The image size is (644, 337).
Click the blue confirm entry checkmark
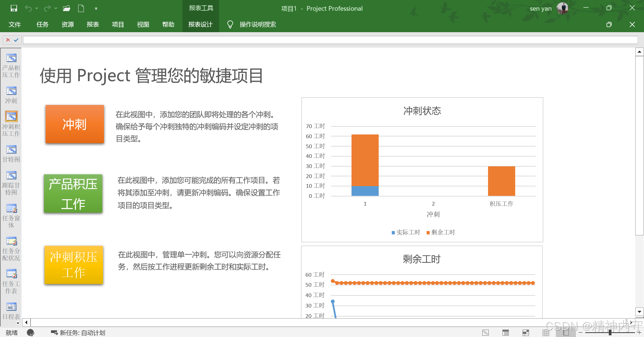(16, 40)
